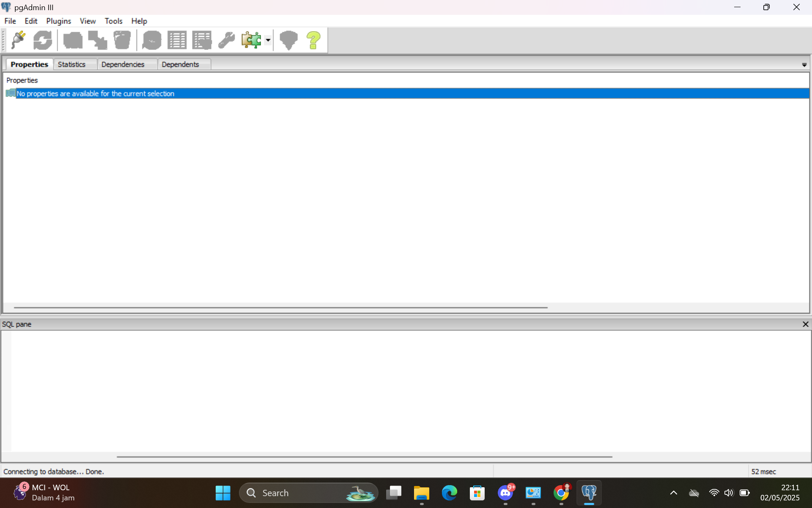Click the drop object trash icon
Screen dimensions: 812x508
(x=122, y=40)
